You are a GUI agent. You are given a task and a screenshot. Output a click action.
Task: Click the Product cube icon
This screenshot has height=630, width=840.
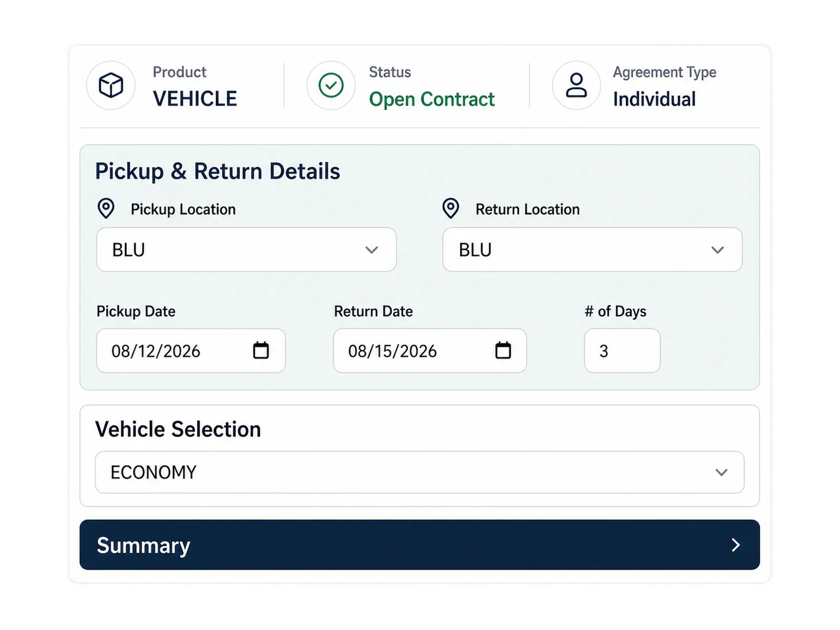point(111,85)
